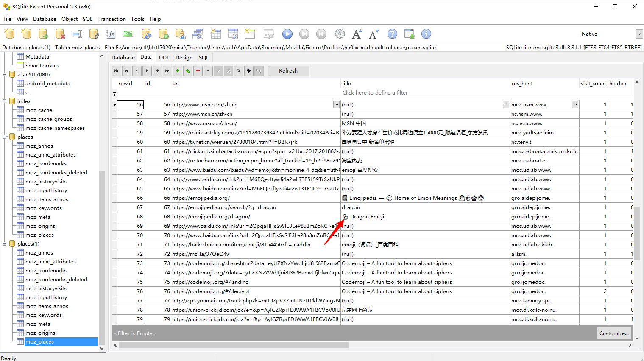
Task: Click the curved arrow navigator button
Action: tap(239, 71)
